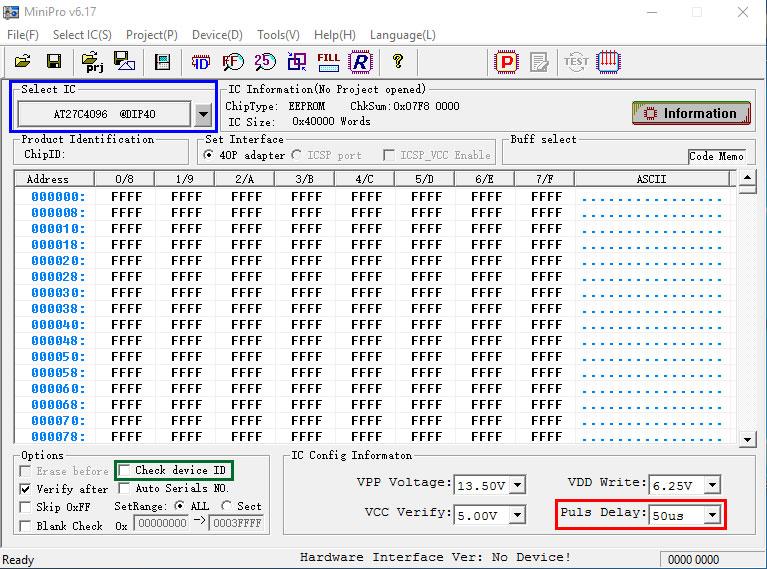The width and height of the screenshot is (767, 569).
Task: Fill the buffer using the FILL icon
Action: click(x=328, y=62)
